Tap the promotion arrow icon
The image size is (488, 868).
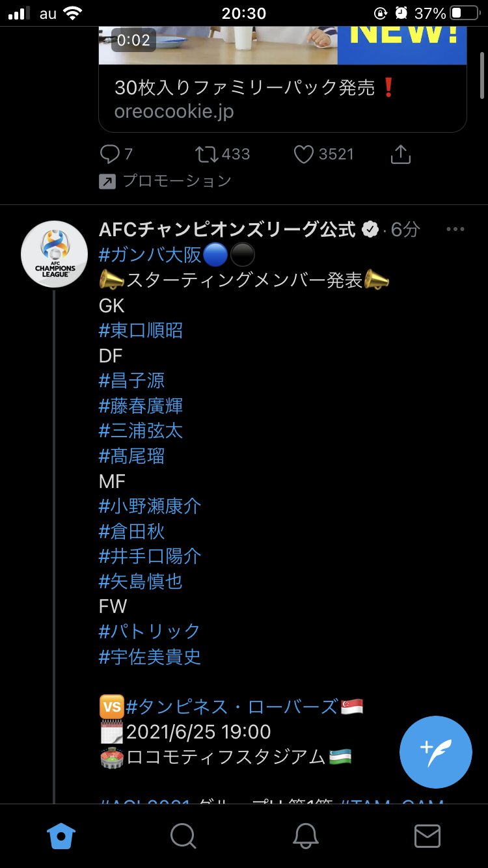click(107, 182)
